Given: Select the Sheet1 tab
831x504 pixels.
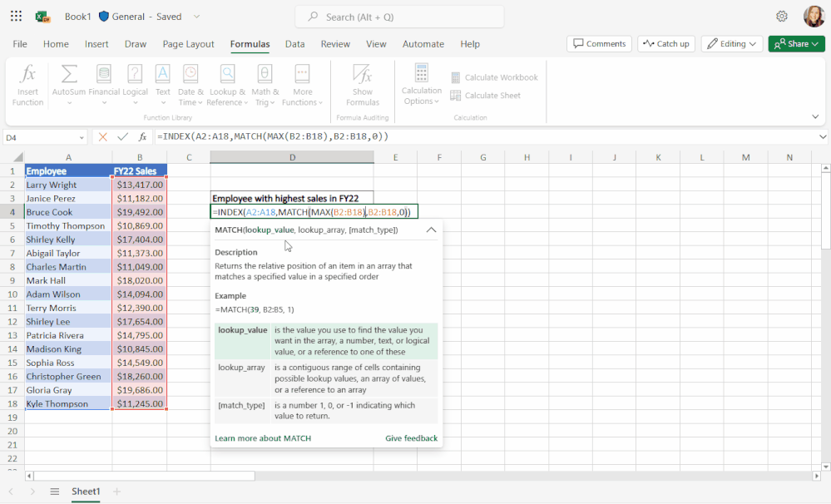Looking at the screenshot, I should click(x=86, y=492).
